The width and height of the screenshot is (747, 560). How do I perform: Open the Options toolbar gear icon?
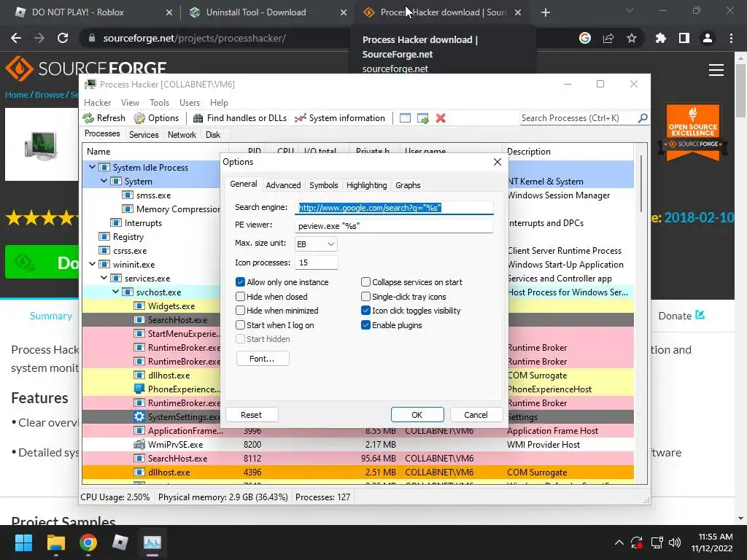[x=139, y=118]
